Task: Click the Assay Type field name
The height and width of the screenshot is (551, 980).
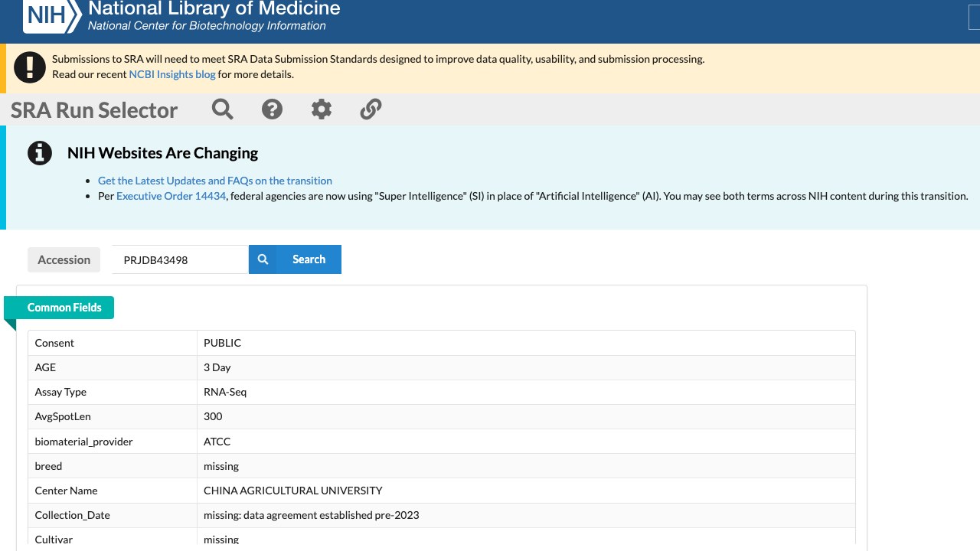Action: pos(60,392)
